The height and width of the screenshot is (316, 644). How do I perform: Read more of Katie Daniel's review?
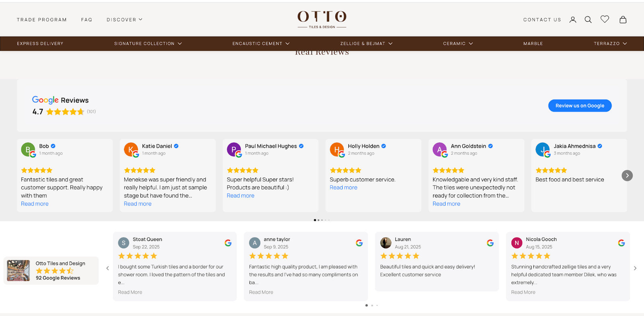click(138, 204)
